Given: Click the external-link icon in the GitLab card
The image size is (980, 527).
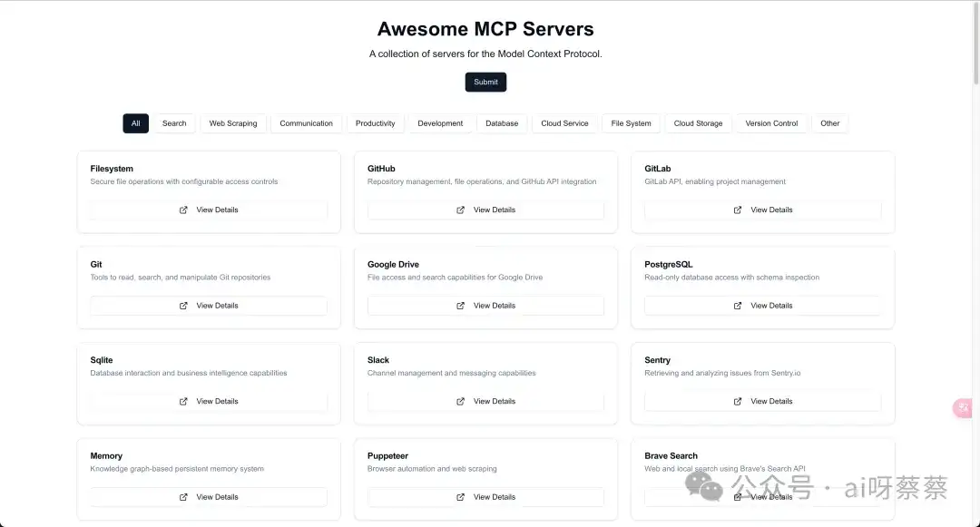Looking at the screenshot, I should click(738, 210).
